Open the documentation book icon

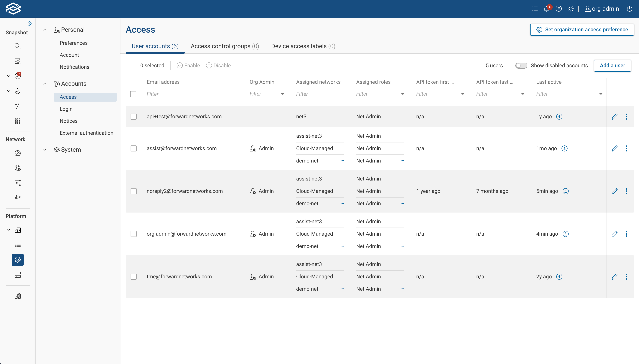(x=17, y=296)
